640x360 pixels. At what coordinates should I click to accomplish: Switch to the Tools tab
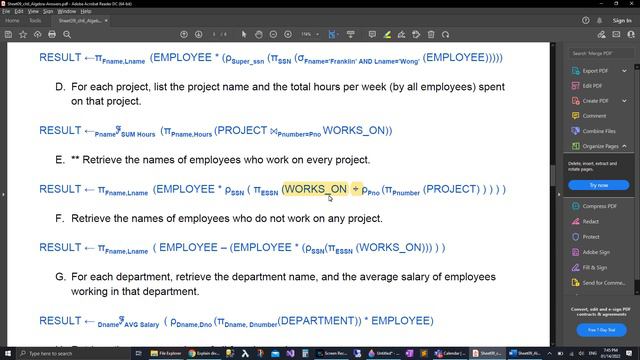35,20
